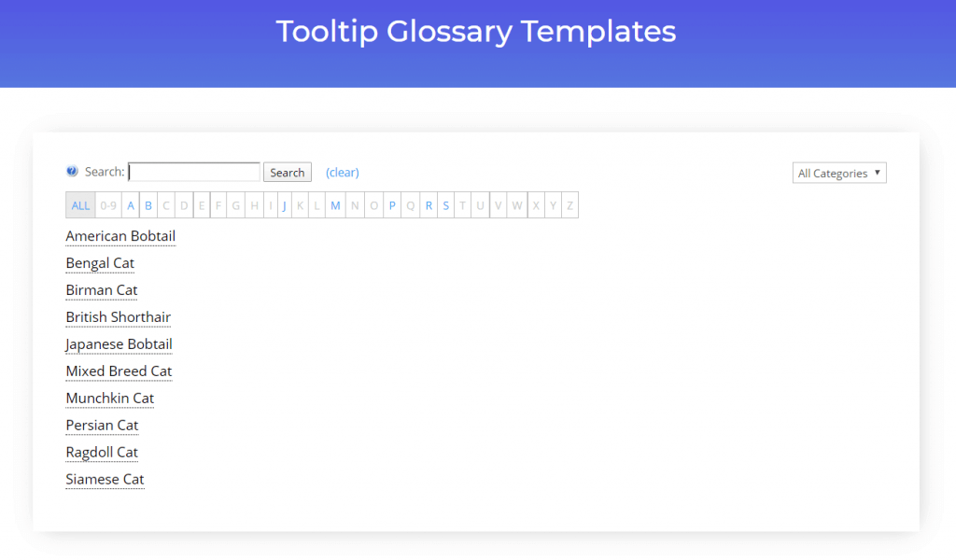
Task: Click inside the Search input field
Action: [x=193, y=172]
